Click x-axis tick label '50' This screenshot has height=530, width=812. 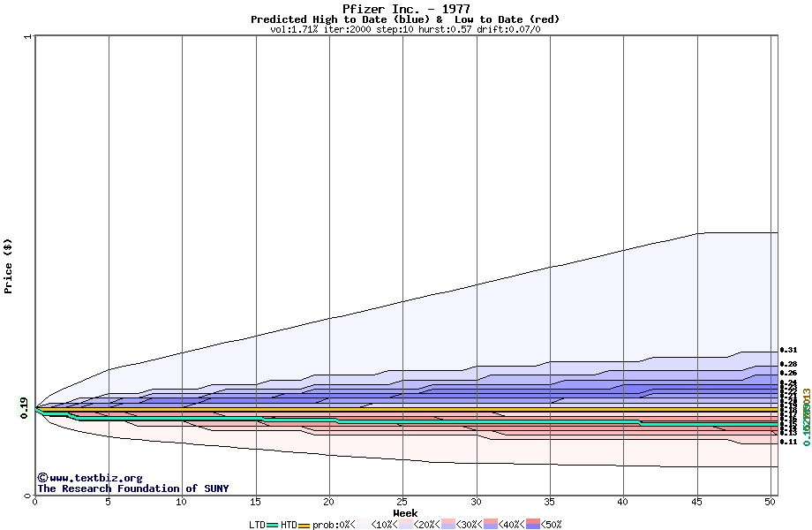(x=771, y=502)
